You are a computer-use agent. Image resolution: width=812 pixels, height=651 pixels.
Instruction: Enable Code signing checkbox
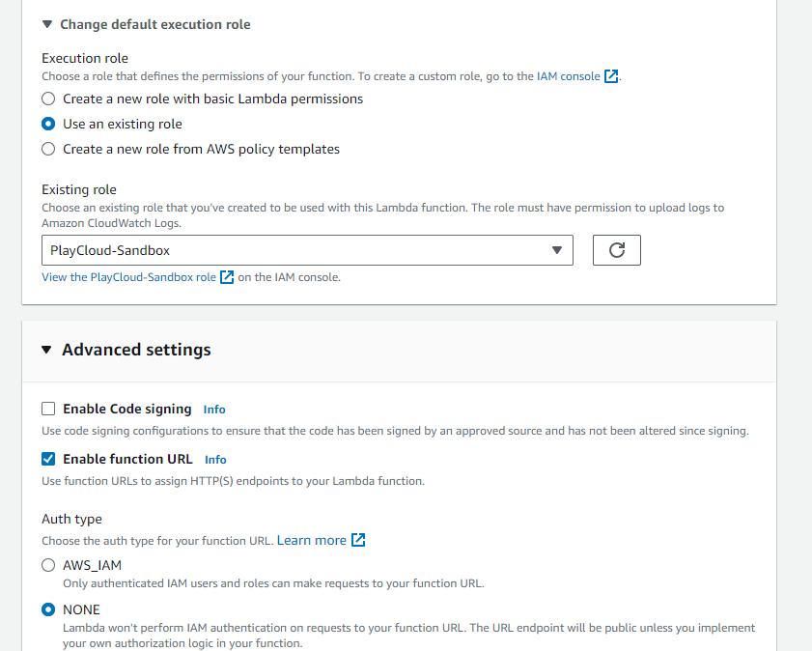click(x=48, y=409)
